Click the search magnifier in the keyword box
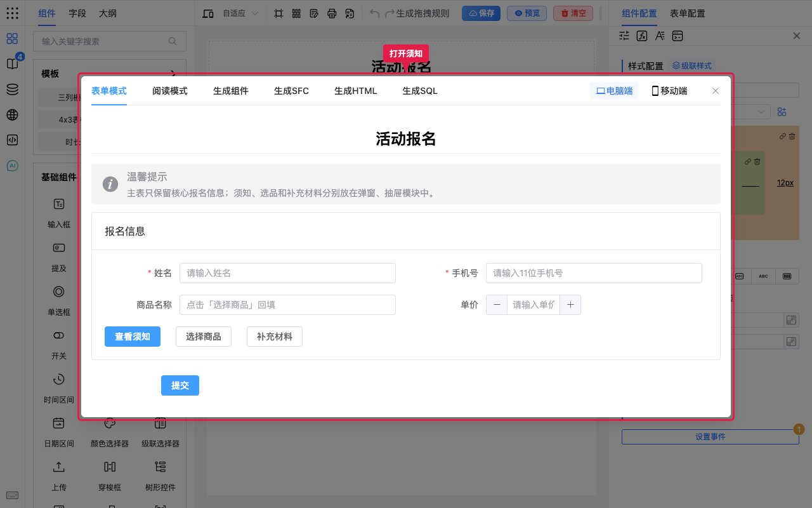 click(173, 41)
